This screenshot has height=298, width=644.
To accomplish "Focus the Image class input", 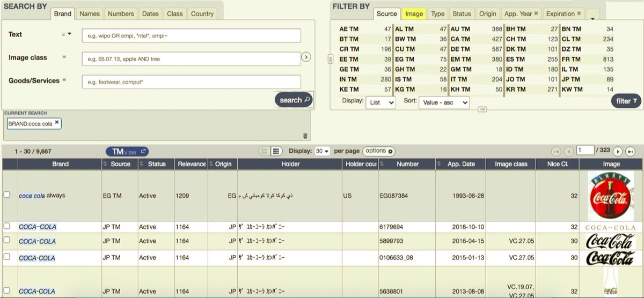I will click(191, 58).
